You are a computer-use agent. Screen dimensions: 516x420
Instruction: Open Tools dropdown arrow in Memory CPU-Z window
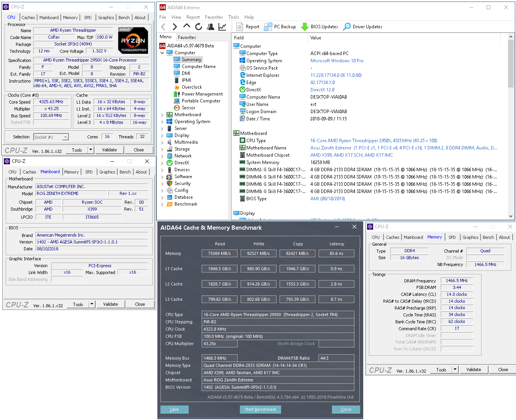455,370
